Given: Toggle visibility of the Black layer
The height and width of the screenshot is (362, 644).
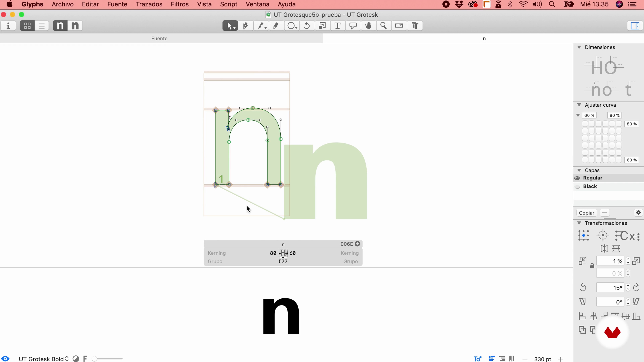Looking at the screenshot, I should (x=577, y=187).
